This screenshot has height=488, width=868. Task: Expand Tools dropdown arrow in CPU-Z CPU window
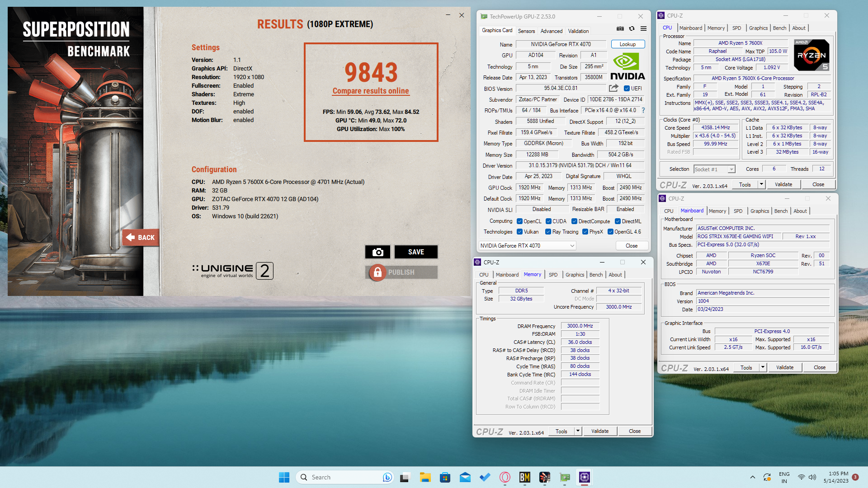click(761, 184)
